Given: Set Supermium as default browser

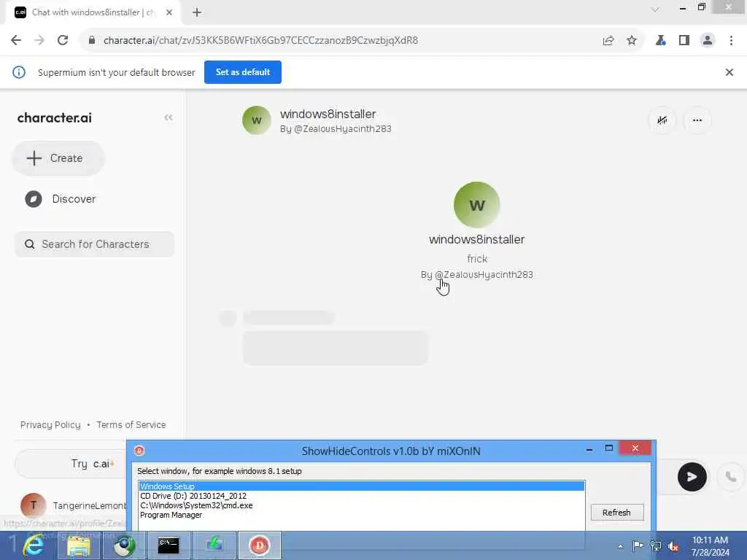Looking at the screenshot, I should pyautogui.click(x=243, y=72).
